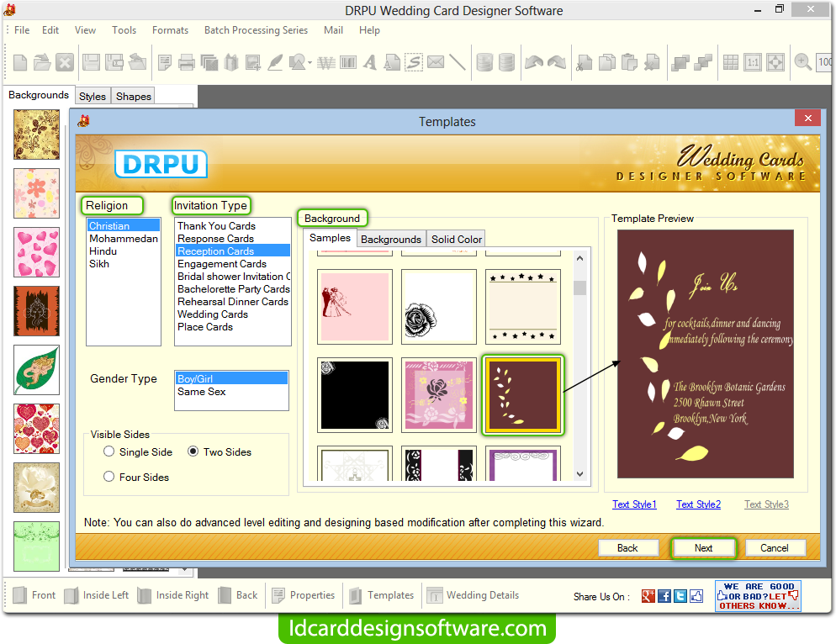Open the barcode tool from the toolbar
Viewport: 836px width, 644px height.
[347, 61]
